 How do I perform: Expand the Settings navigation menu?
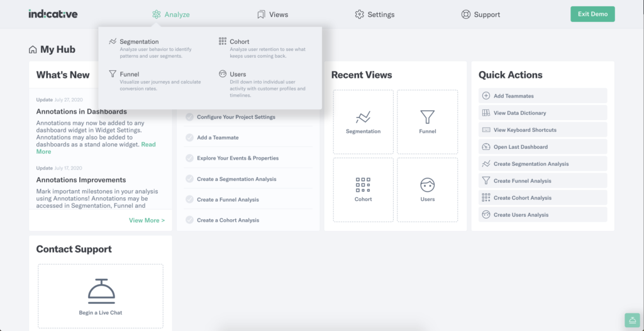coord(375,14)
